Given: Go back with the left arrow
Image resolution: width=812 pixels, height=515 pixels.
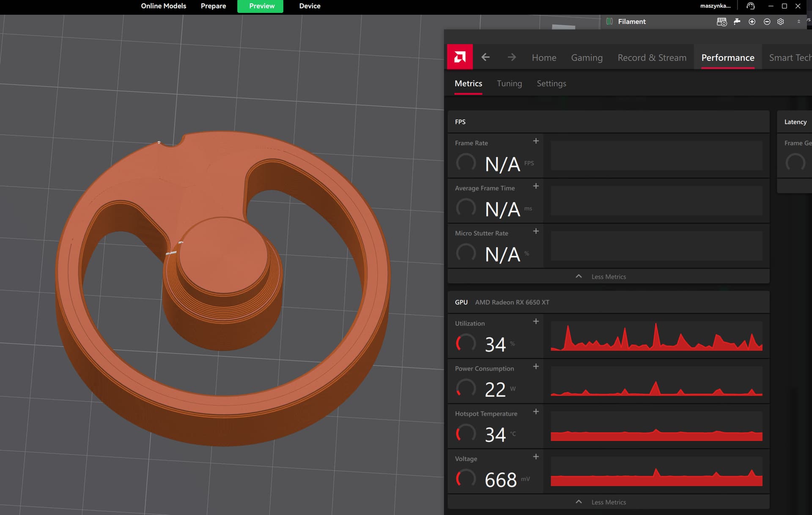Looking at the screenshot, I should pos(486,57).
